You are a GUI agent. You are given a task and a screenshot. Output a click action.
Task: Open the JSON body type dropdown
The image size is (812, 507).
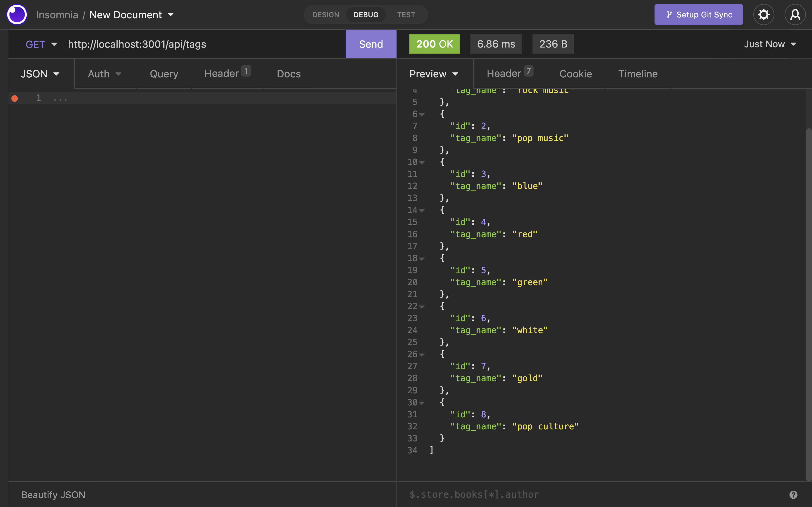pos(40,74)
